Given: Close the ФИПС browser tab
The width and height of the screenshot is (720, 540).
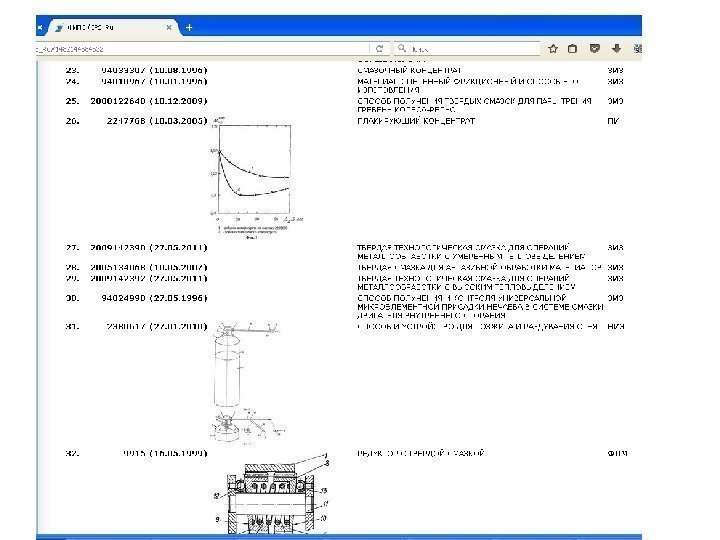Looking at the screenshot, I should point(169,28).
